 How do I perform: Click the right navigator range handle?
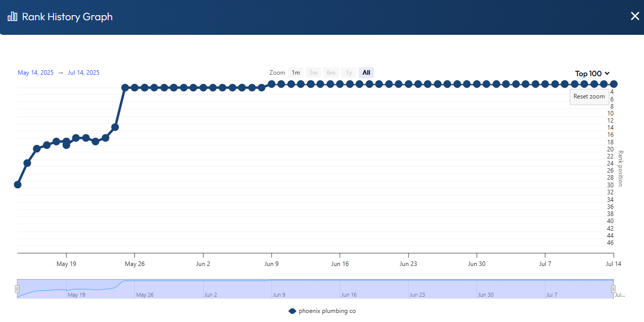(614, 289)
